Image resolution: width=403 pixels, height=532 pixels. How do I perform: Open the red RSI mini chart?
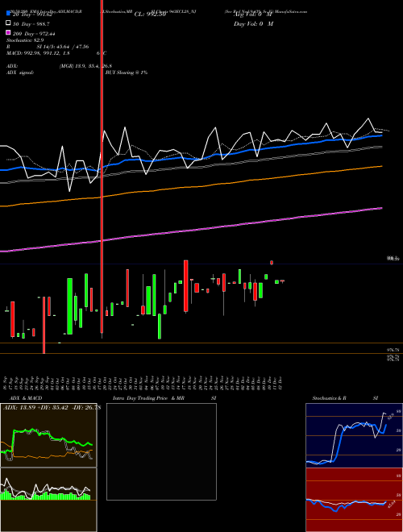[354, 500]
